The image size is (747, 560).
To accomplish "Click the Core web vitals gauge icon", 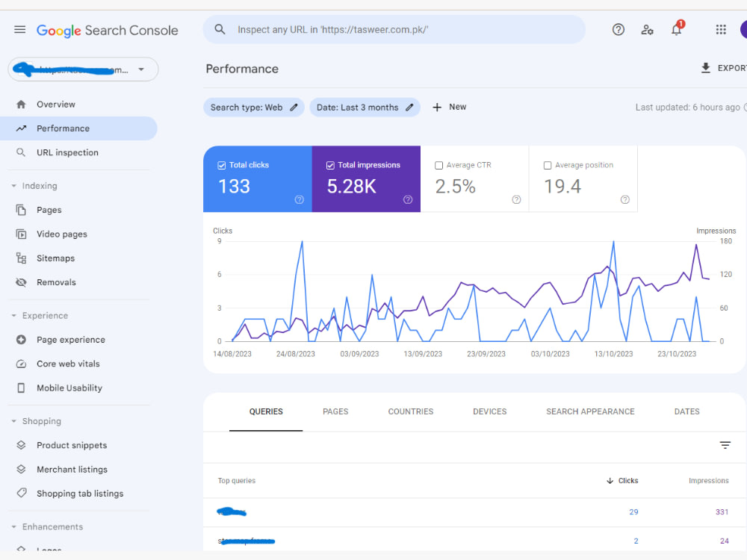I will pos(21,364).
